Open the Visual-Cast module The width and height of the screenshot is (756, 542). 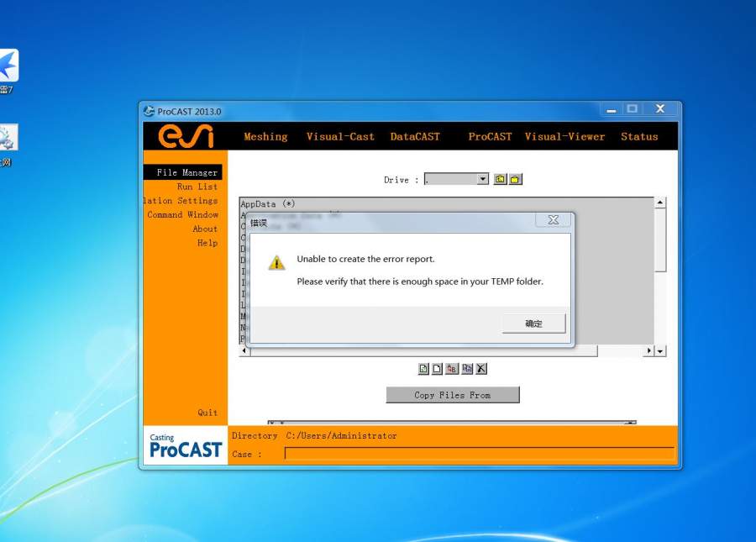coord(340,136)
